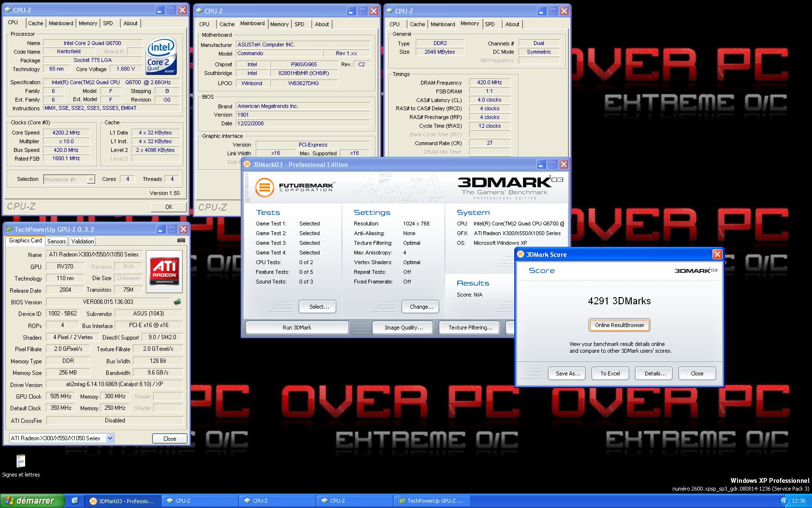Viewport: 812px width, 508px height.
Task: Export score with To Excel button
Action: (610, 374)
